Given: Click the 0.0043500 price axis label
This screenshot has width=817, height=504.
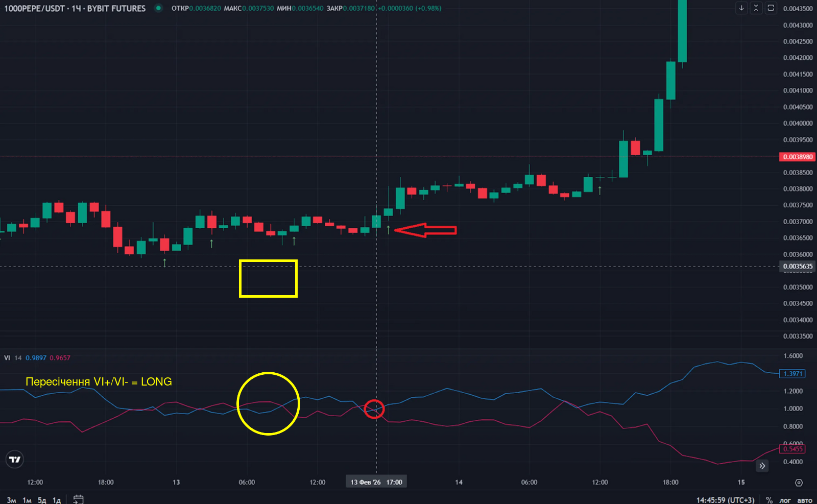Looking at the screenshot, I should [798, 9].
